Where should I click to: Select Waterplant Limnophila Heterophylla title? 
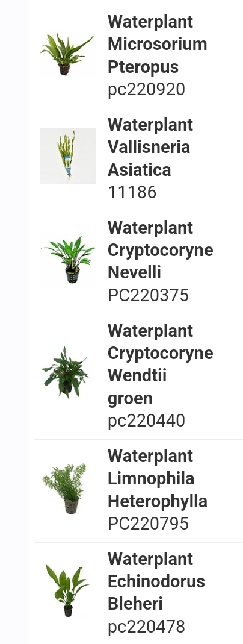point(158,478)
